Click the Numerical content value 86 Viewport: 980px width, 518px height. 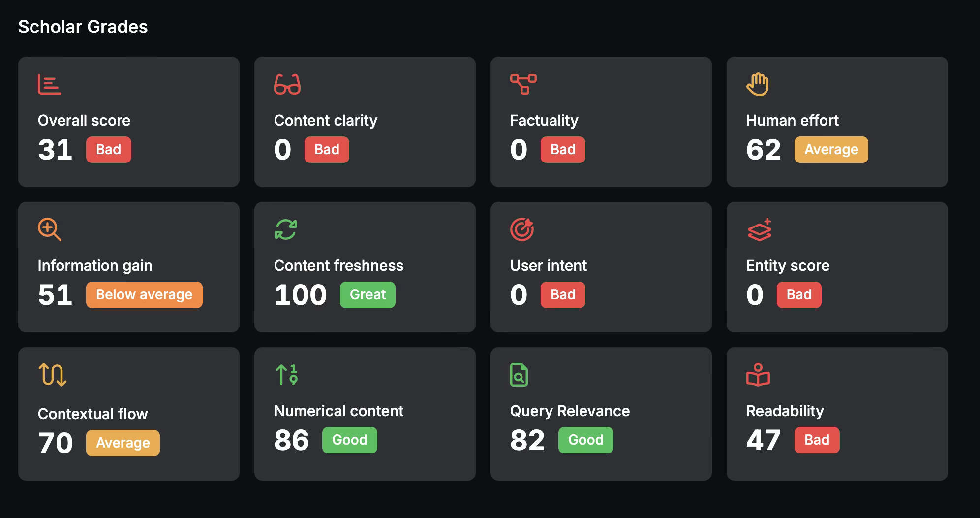pos(292,440)
